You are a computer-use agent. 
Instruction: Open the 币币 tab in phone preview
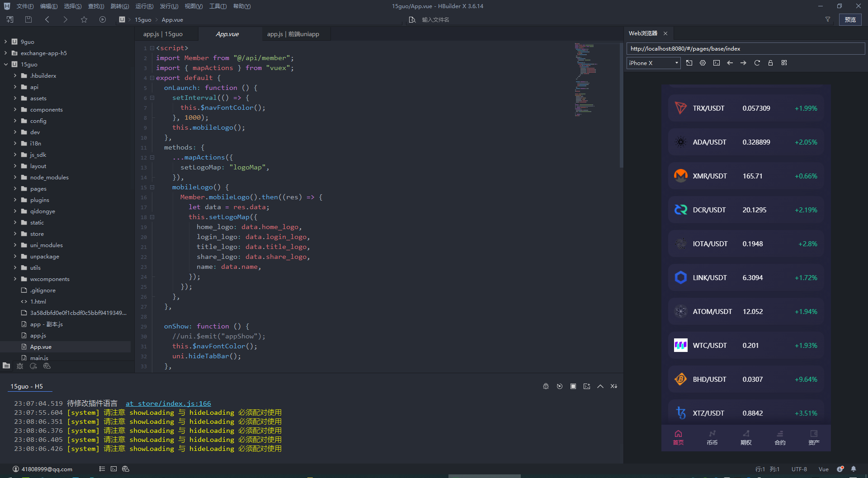click(712, 438)
